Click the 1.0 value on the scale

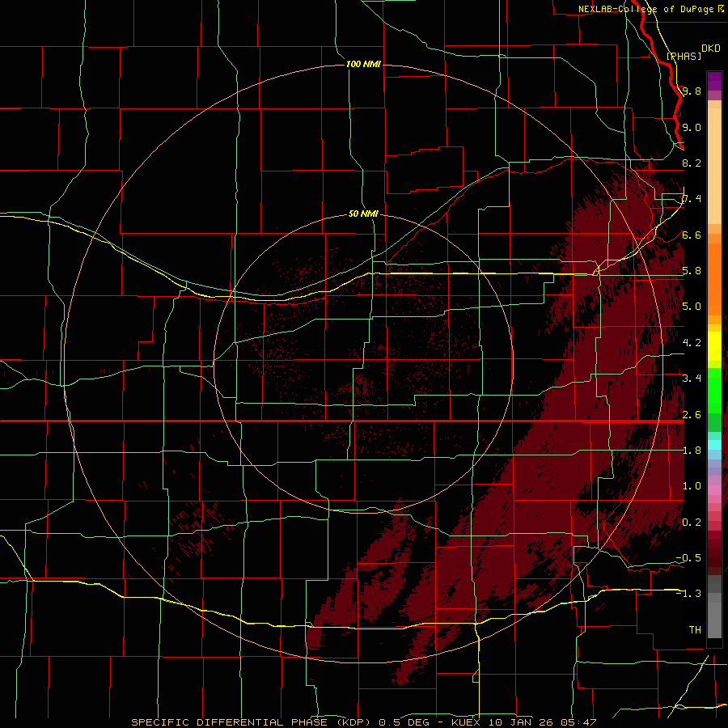(692, 486)
